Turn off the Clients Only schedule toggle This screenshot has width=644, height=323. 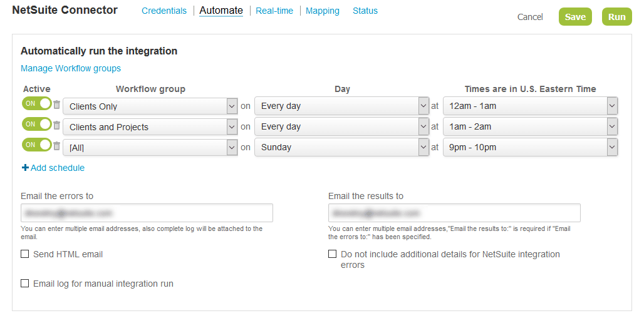pos(36,103)
